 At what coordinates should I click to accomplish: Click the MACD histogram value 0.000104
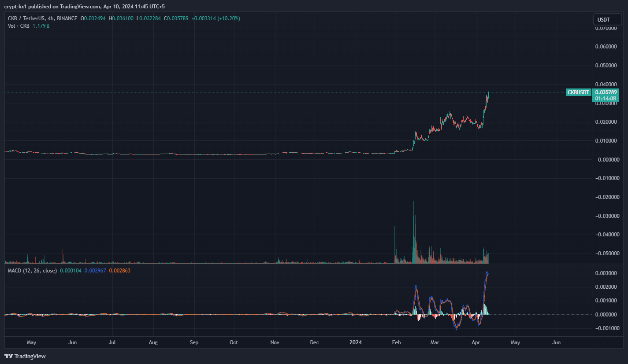(x=71, y=271)
